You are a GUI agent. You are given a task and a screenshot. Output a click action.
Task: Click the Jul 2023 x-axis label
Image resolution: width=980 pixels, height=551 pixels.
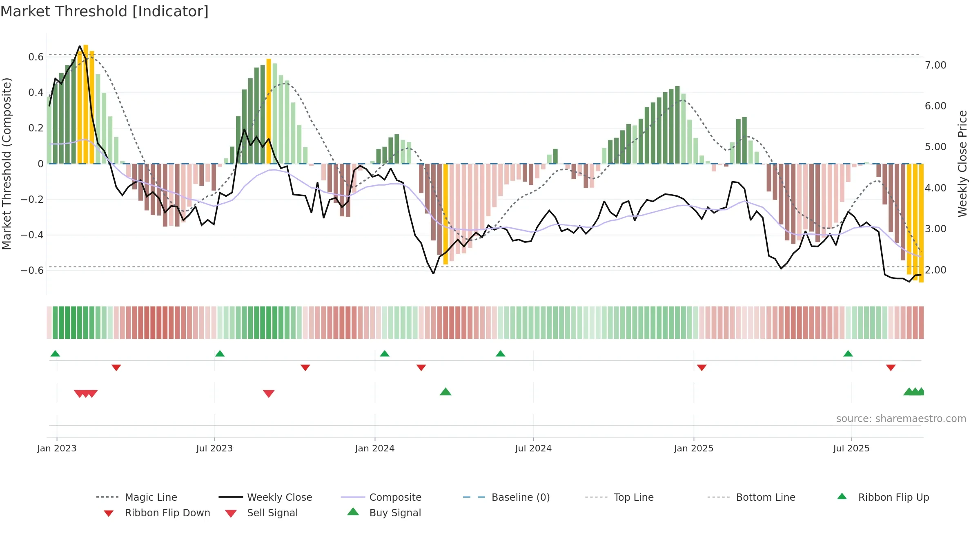(x=214, y=448)
